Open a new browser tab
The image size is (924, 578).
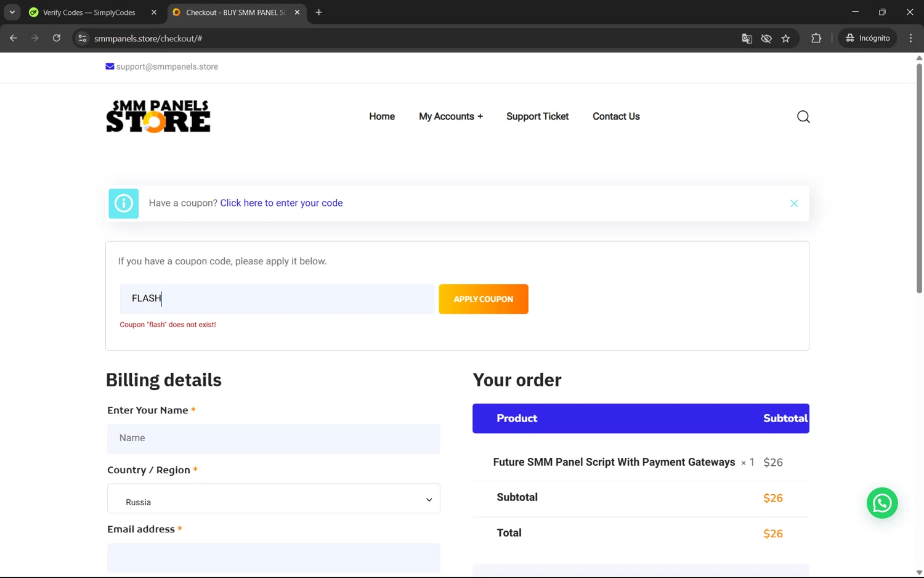click(318, 12)
